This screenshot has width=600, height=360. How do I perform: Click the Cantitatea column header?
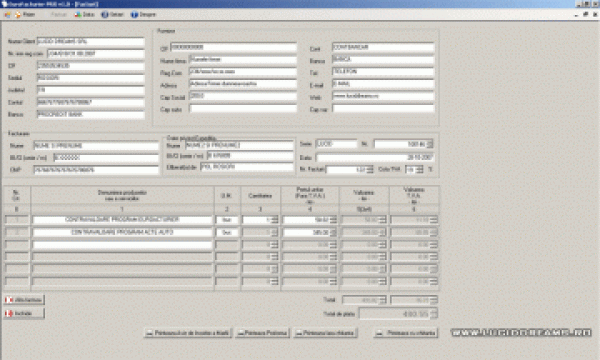(260, 195)
